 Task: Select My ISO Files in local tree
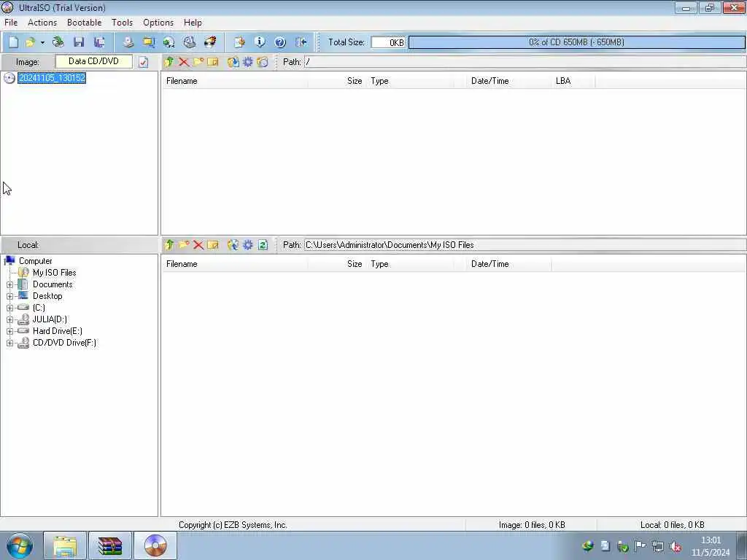54,273
